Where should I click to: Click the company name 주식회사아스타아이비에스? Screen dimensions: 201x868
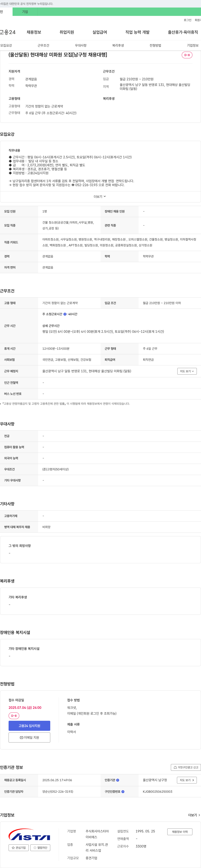[x=97, y=834]
